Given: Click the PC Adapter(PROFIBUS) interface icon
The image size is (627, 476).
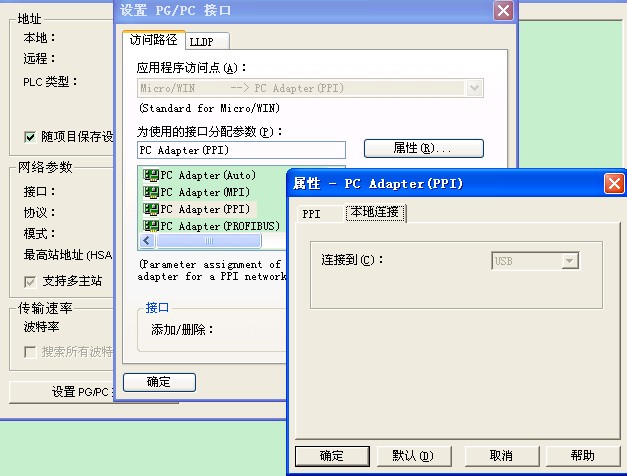Looking at the screenshot, I should [x=151, y=226].
